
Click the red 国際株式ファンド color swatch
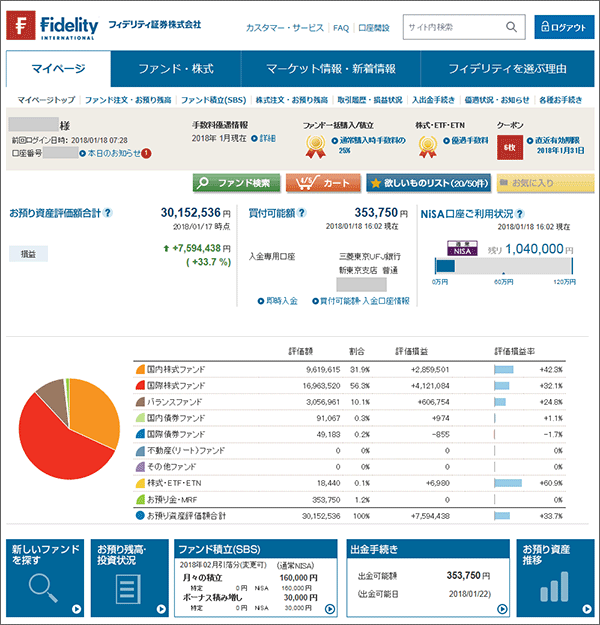click(x=140, y=385)
